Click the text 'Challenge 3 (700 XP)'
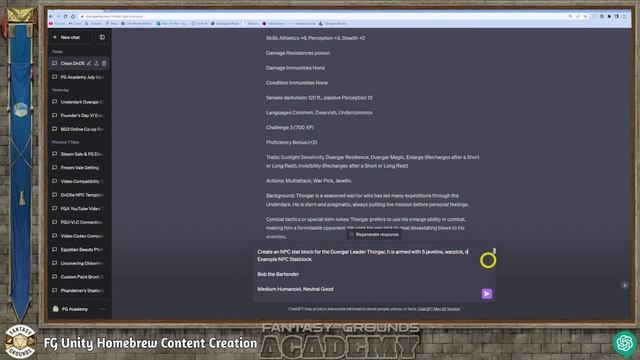Viewport: 640px width, 360px height. click(x=290, y=127)
